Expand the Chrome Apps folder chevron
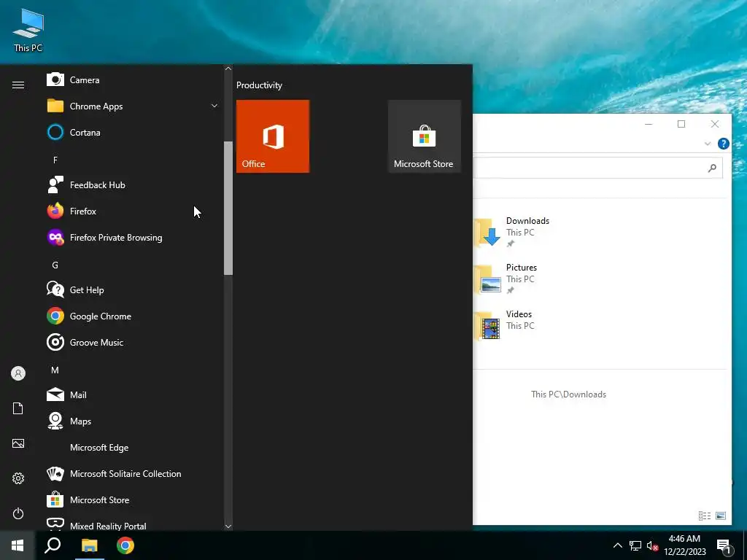 point(214,106)
